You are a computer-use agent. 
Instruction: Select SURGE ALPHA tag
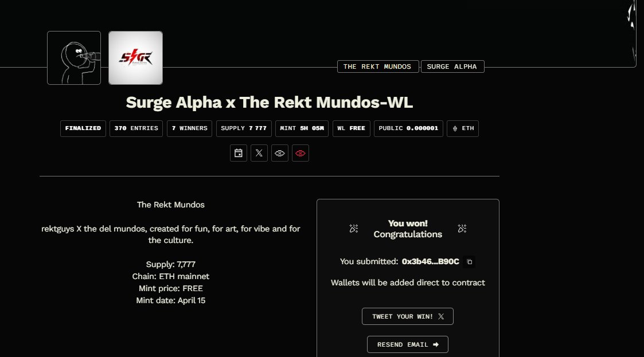click(x=452, y=66)
